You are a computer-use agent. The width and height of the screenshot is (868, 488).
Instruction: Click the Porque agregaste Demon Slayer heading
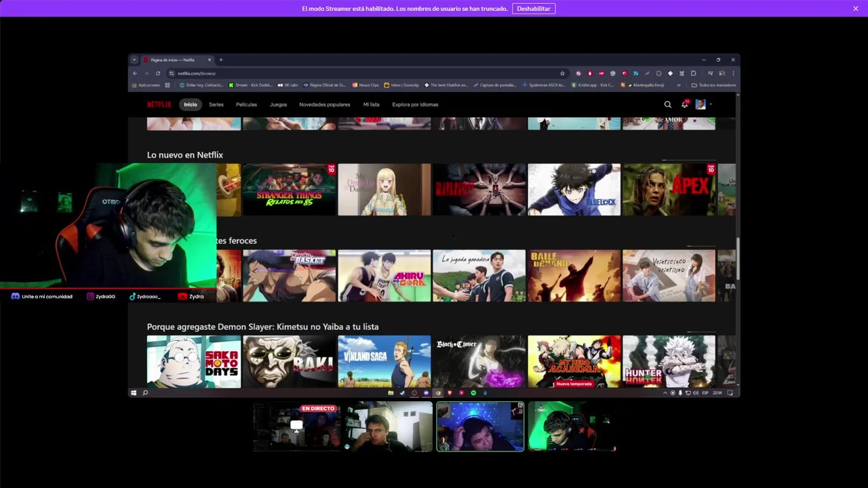click(x=262, y=327)
